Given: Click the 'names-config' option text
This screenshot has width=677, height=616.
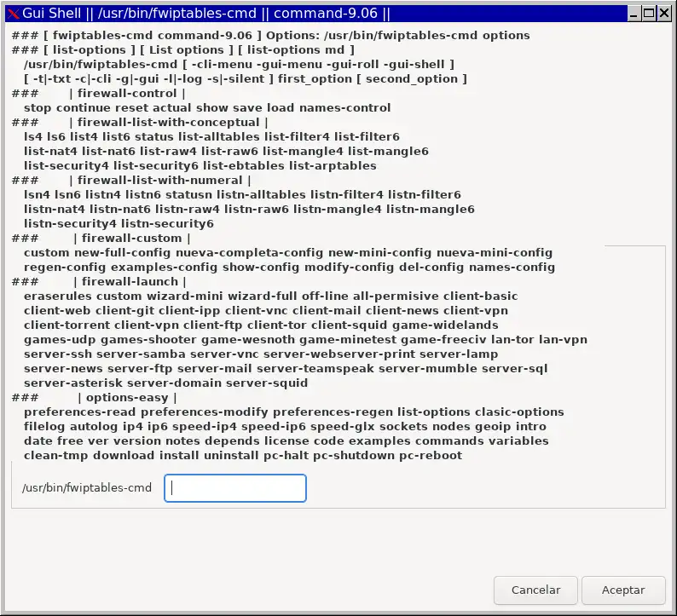Looking at the screenshot, I should point(512,268).
